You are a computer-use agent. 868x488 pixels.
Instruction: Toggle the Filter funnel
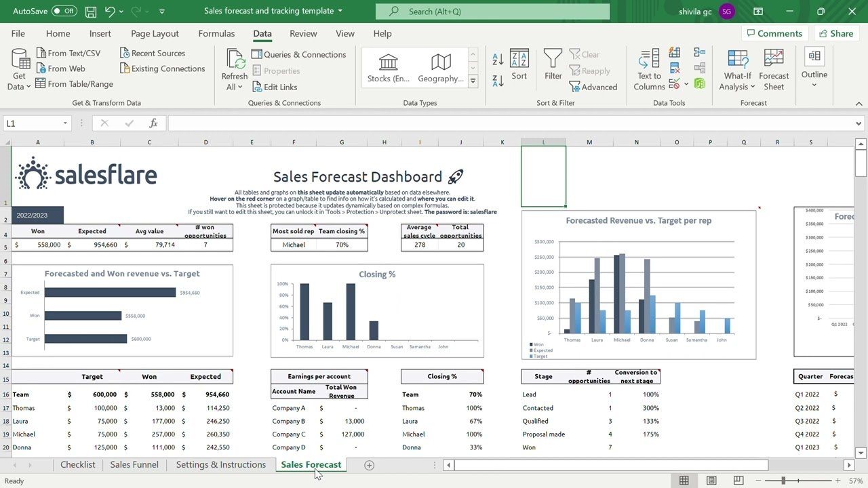[553, 65]
